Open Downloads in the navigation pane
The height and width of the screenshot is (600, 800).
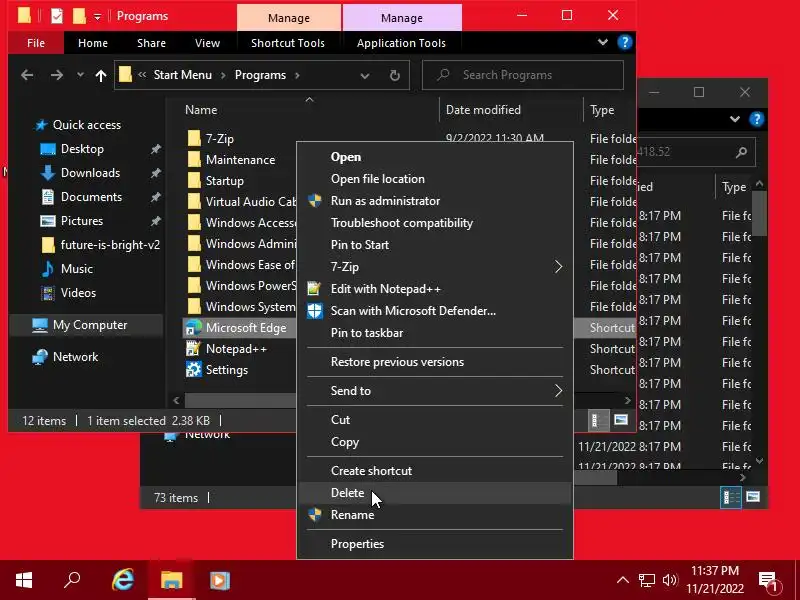(x=90, y=173)
